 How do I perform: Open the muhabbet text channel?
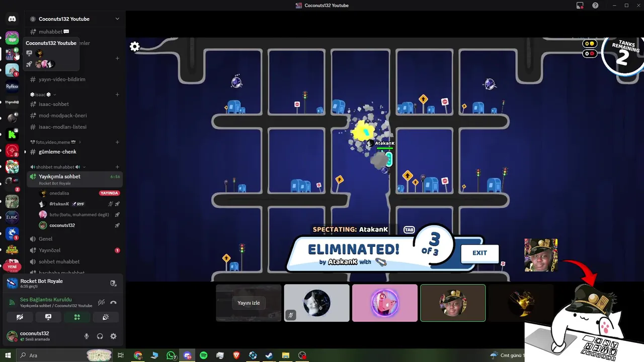point(74,32)
